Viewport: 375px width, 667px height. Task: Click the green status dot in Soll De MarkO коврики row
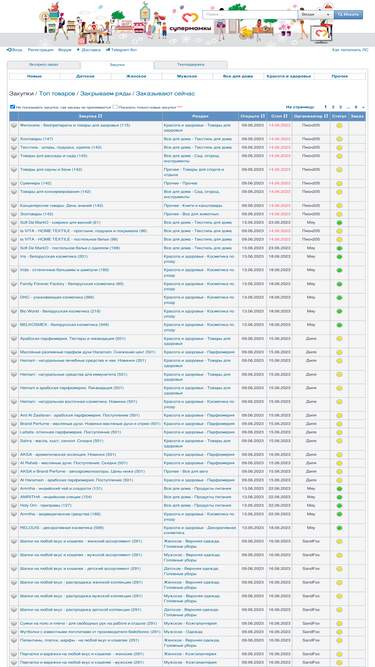pos(339,223)
